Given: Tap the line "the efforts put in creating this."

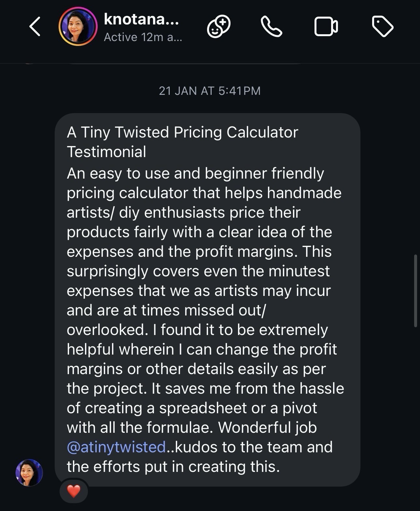Looking at the screenshot, I should pyautogui.click(x=173, y=466).
